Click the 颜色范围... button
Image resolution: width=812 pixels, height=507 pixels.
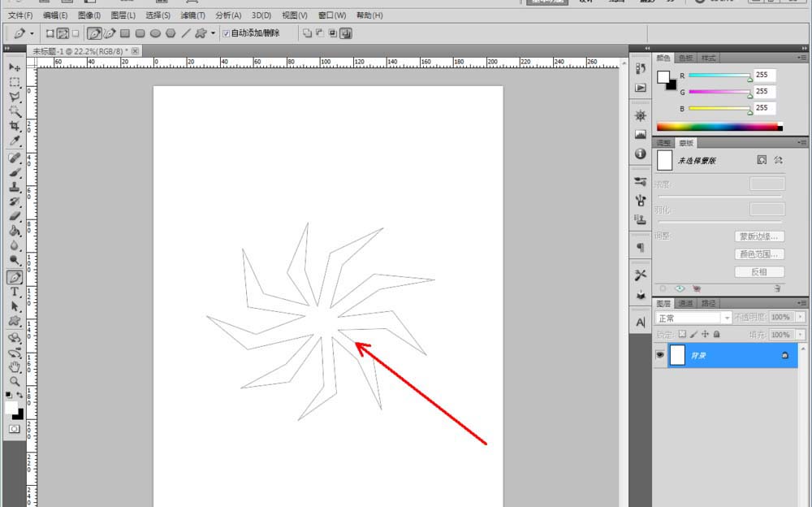pyautogui.click(x=758, y=254)
